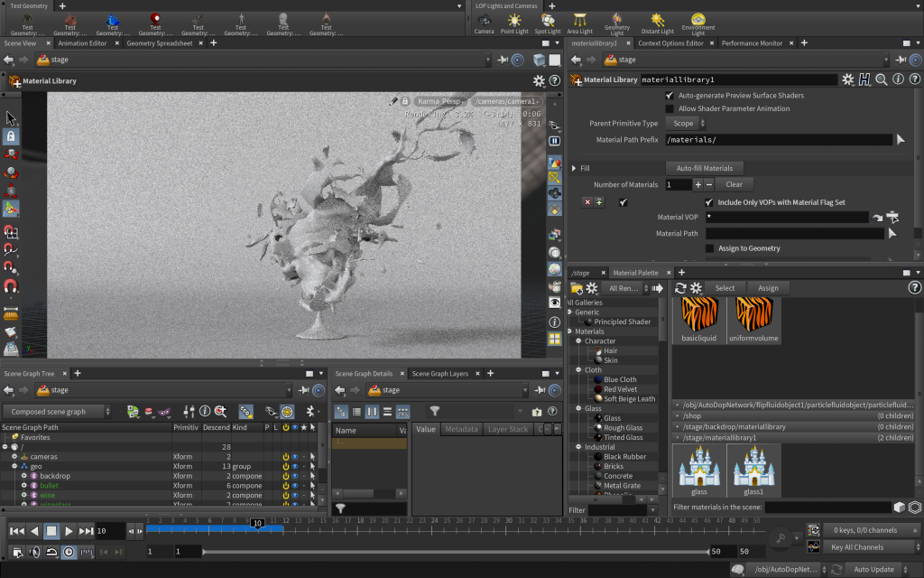Viewport: 924px width, 578px height.
Task: Click the search icon in parameter header
Action: pyautogui.click(x=881, y=79)
